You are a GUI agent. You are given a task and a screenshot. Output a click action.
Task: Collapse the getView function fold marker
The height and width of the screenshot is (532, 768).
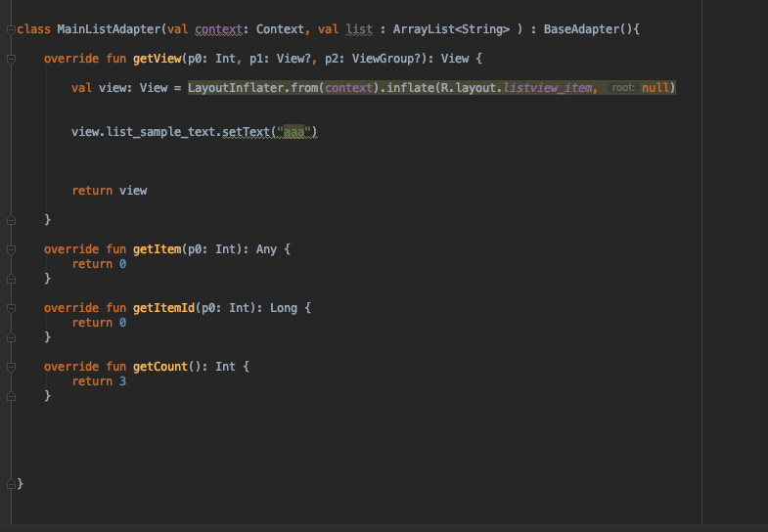[x=11, y=60]
